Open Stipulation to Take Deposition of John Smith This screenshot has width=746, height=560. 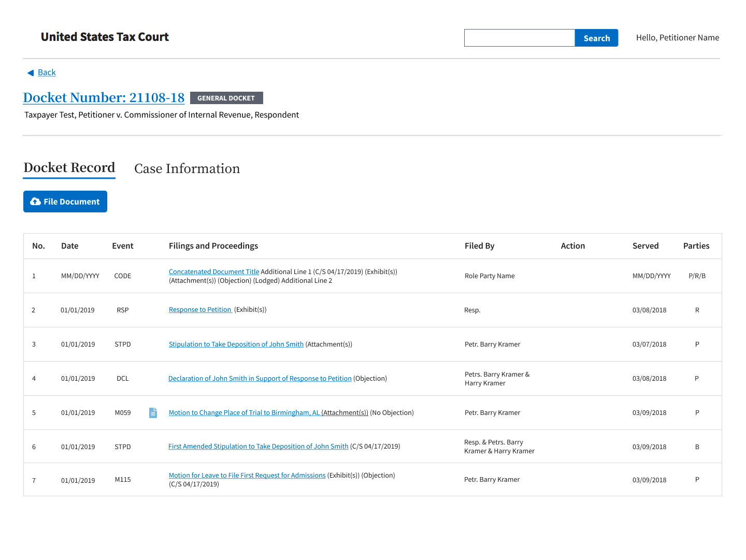click(236, 344)
